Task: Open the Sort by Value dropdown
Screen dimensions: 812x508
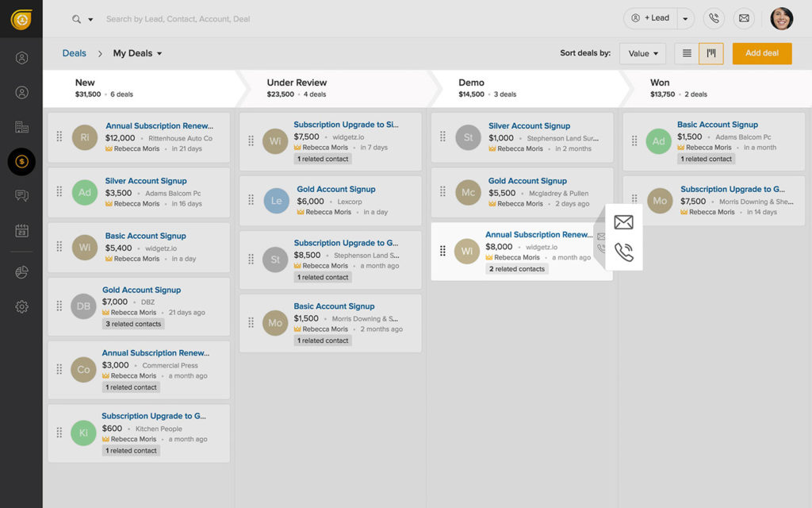Action: pyautogui.click(x=642, y=53)
